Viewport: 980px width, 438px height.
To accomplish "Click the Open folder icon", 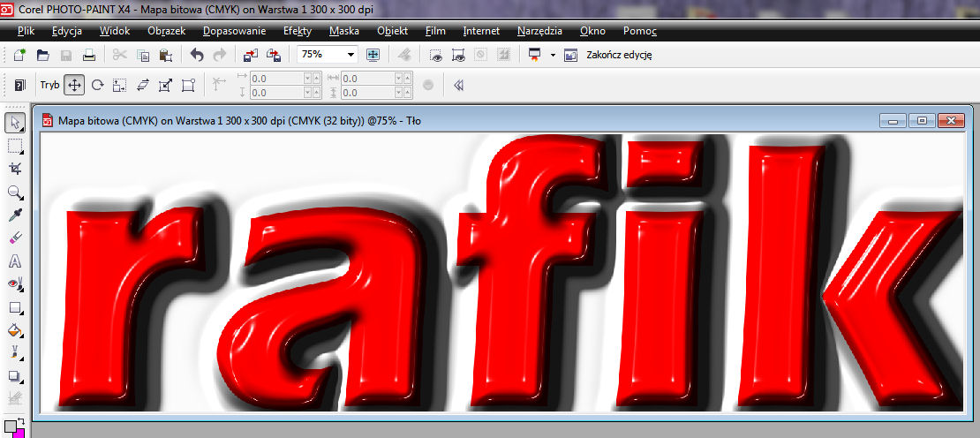I will (x=42, y=55).
